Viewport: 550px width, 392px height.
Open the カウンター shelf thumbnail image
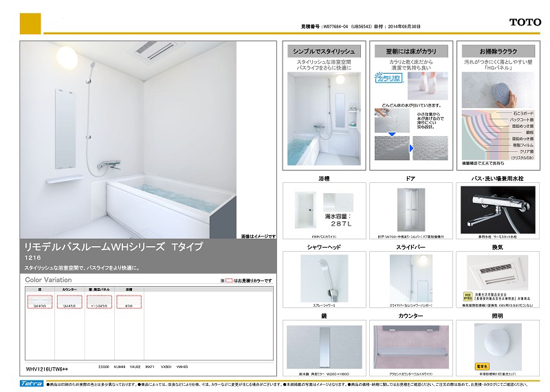[x=410, y=347]
